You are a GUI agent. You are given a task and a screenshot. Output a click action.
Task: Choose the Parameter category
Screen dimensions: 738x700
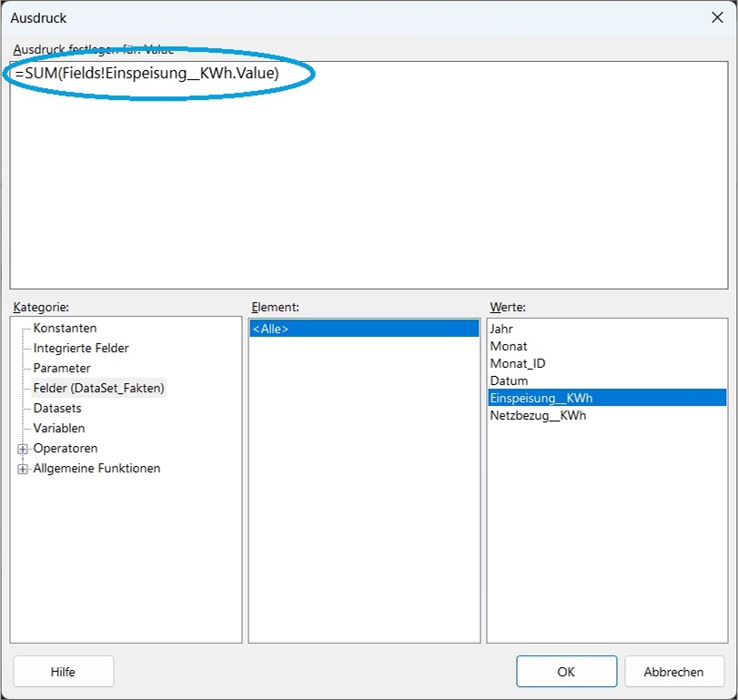point(62,368)
